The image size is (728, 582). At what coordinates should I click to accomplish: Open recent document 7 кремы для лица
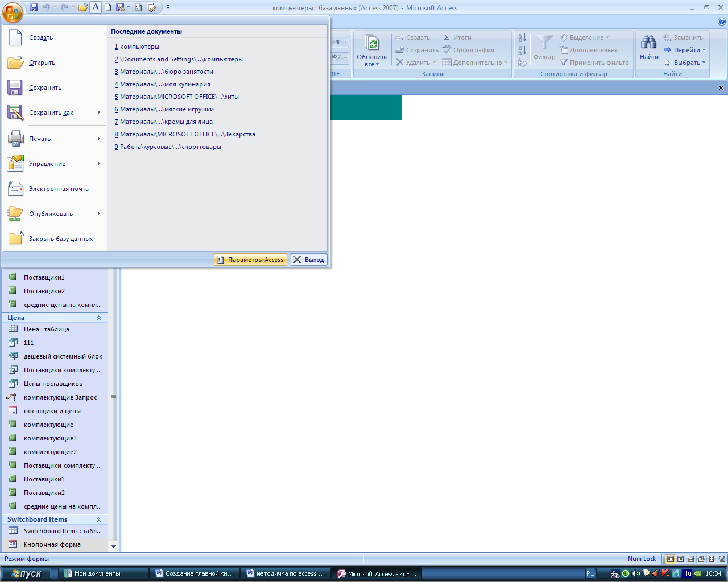[x=163, y=122]
